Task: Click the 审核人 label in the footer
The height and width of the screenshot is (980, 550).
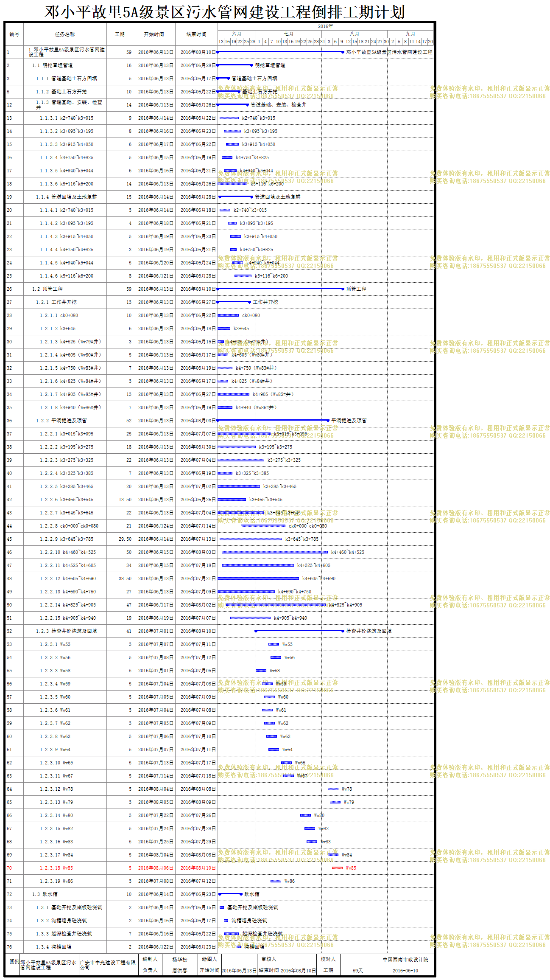Action: (269, 959)
